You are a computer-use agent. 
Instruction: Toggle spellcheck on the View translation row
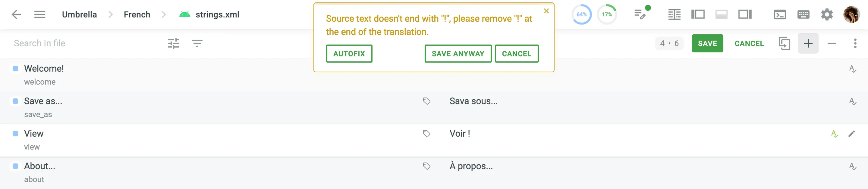pos(835,134)
